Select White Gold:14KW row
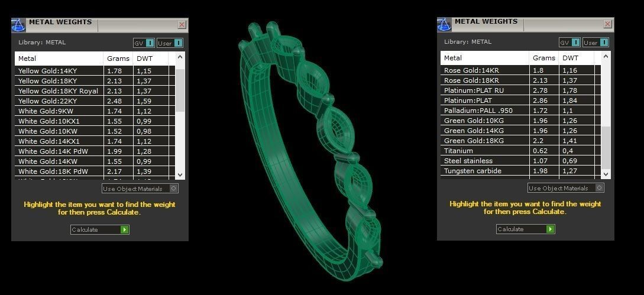This screenshot has height=295, width=644. point(95,161)
